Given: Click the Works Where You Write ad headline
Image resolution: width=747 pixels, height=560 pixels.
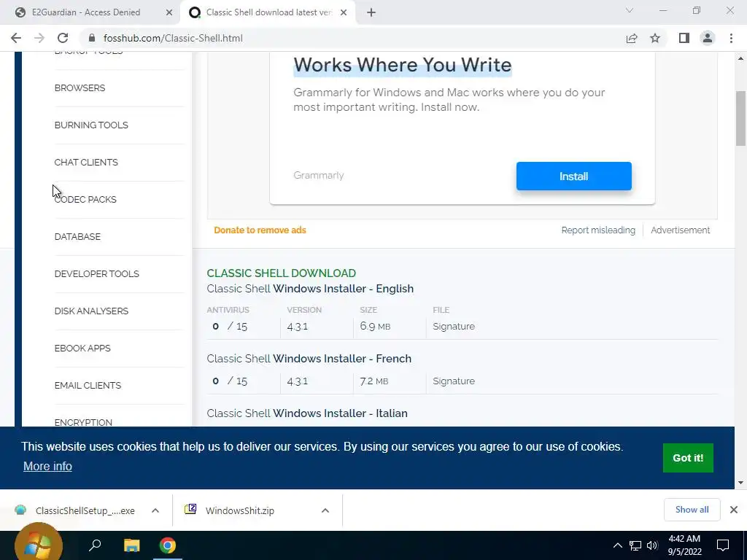Looking at the screenshot, I should [x=403, y=65].
